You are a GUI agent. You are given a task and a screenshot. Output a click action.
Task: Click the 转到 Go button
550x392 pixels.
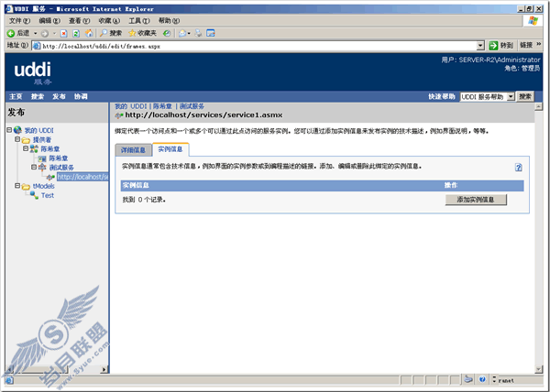[501, 46]
